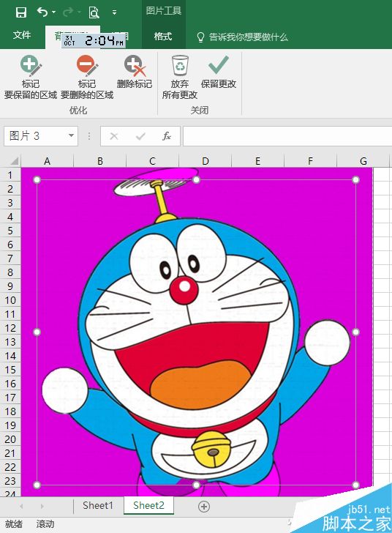Image resolution: width=392 pixels, height=533 pixels.
Task: Switch to the 格式 tab
Action: 163,36
